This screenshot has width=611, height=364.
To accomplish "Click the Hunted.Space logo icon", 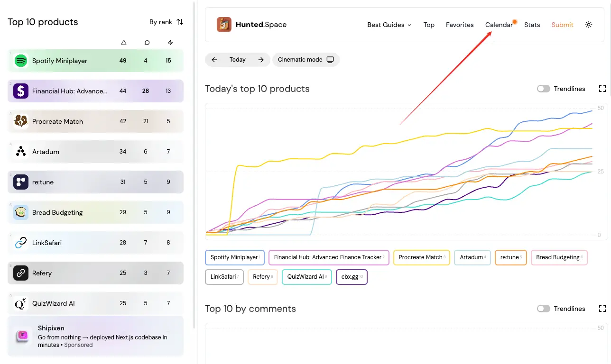I will coord(224,25).
